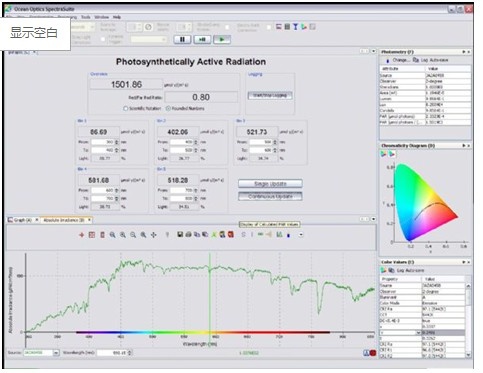Start acquisition with the green play button
This screenshot has width=483, height=373.
click(222, 39)
